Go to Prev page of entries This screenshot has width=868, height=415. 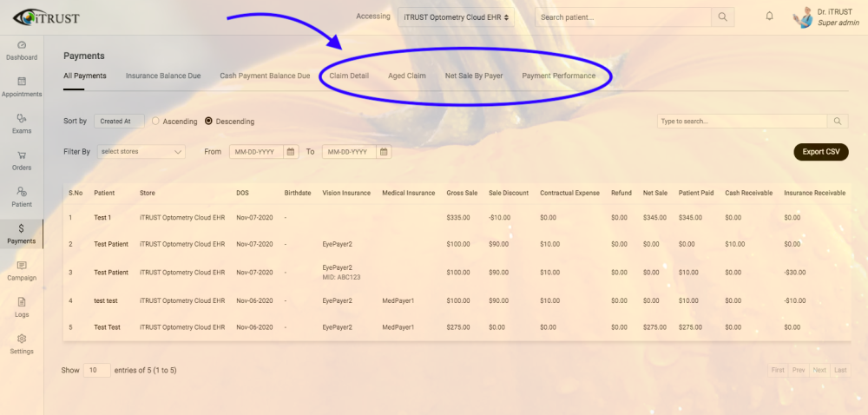pos(799,370)
